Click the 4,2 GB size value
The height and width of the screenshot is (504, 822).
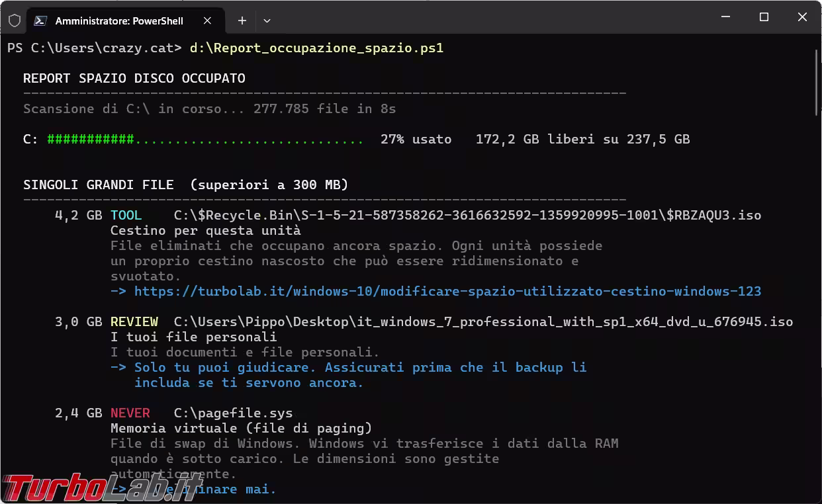79,215
